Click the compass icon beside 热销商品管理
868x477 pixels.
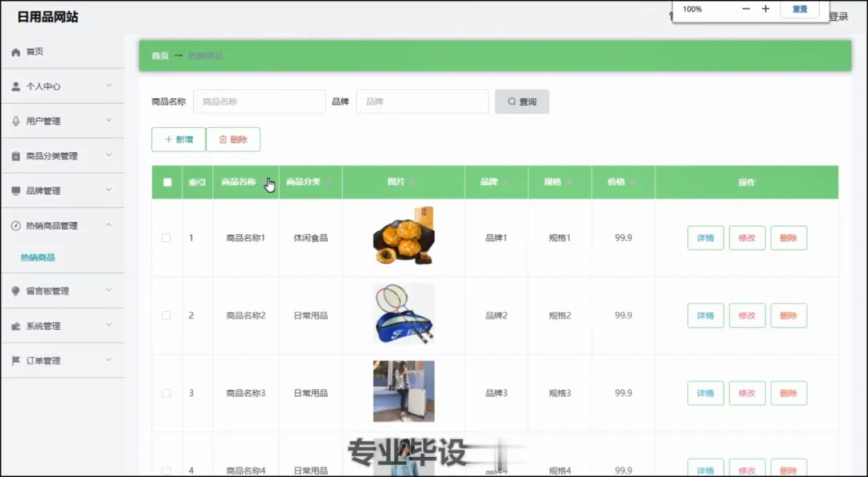tap(15, 225)
